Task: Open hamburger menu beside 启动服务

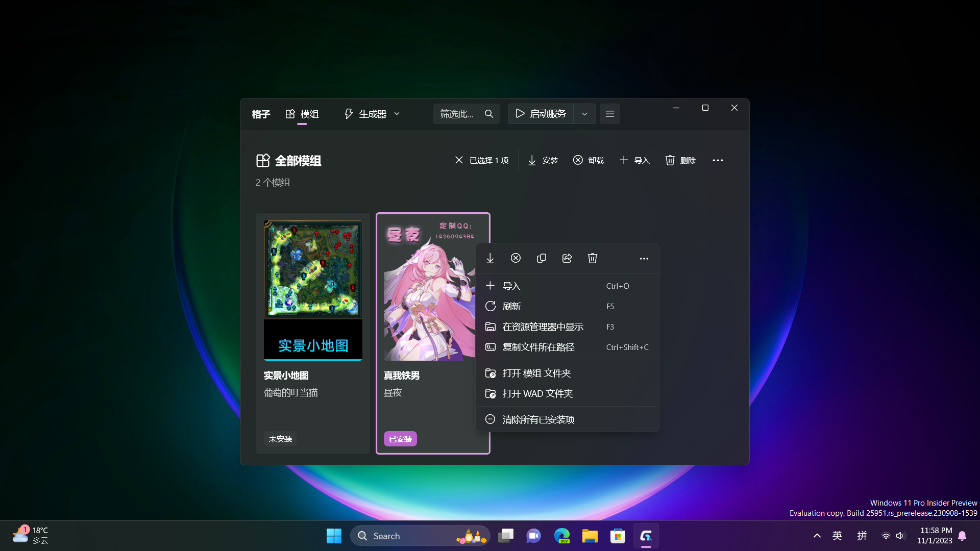Action: 609,114
